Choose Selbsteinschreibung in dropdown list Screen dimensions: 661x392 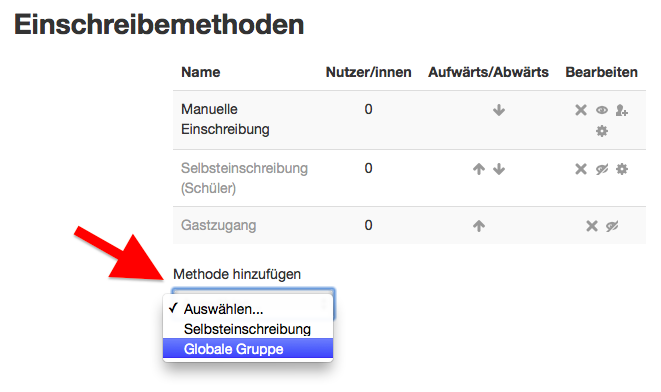pyautogui.click(x=248, y=329)
